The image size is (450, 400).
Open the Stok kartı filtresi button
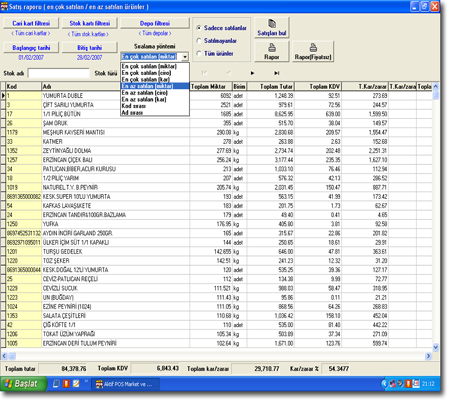(x=90, y=23)
